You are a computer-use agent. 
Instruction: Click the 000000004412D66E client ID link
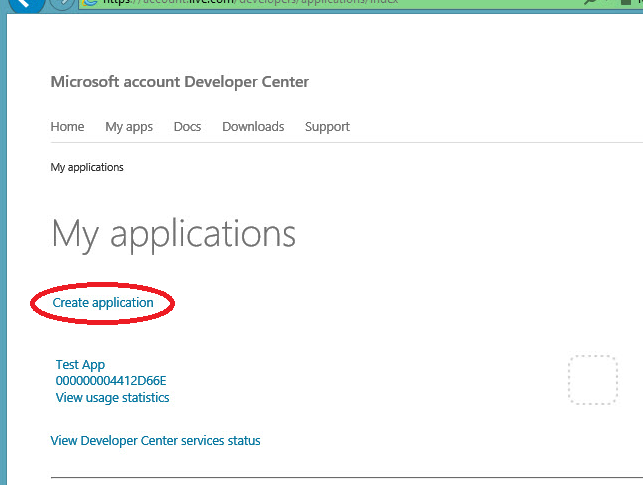(111, 380)
